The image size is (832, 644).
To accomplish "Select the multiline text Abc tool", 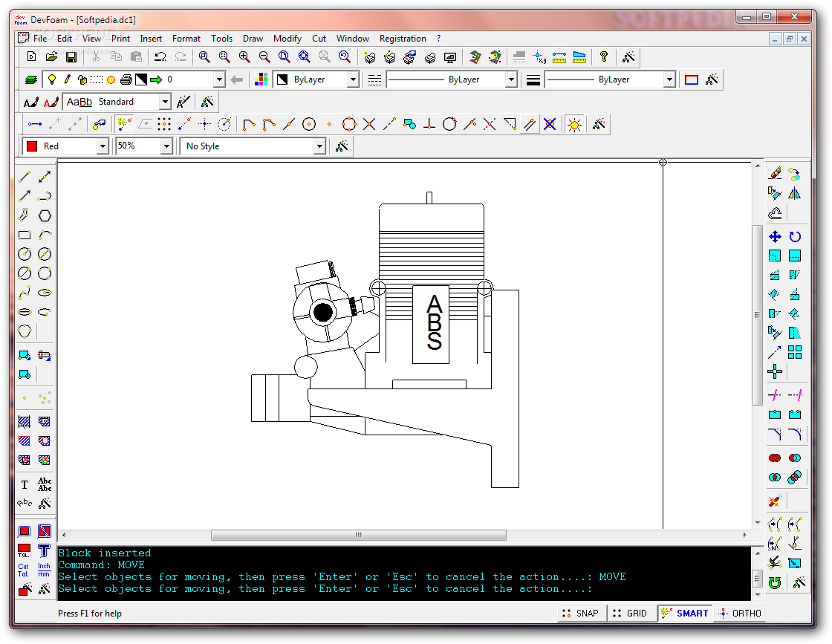I will (x=45, y=484).
